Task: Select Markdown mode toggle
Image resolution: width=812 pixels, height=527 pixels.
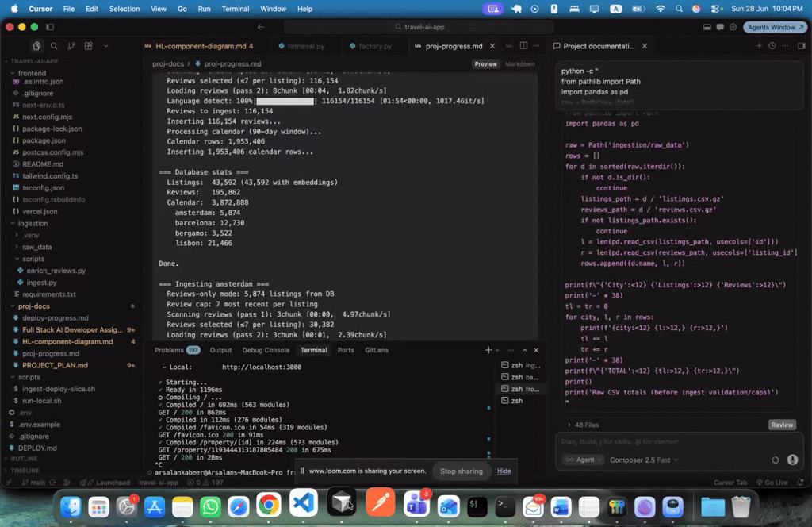Action: click(520, 63)
